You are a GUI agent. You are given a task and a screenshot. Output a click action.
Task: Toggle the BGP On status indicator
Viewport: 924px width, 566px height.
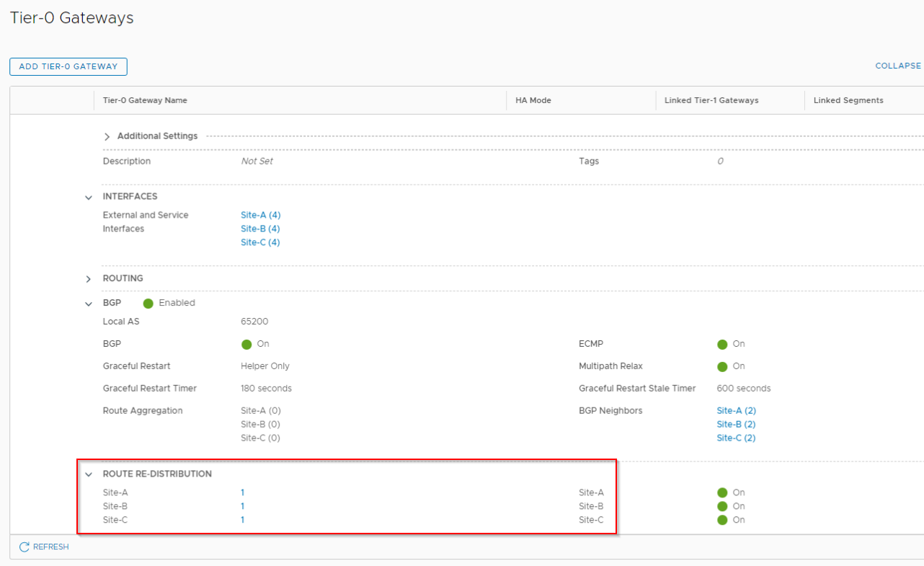pyautogui.click(x=246, y=345)
